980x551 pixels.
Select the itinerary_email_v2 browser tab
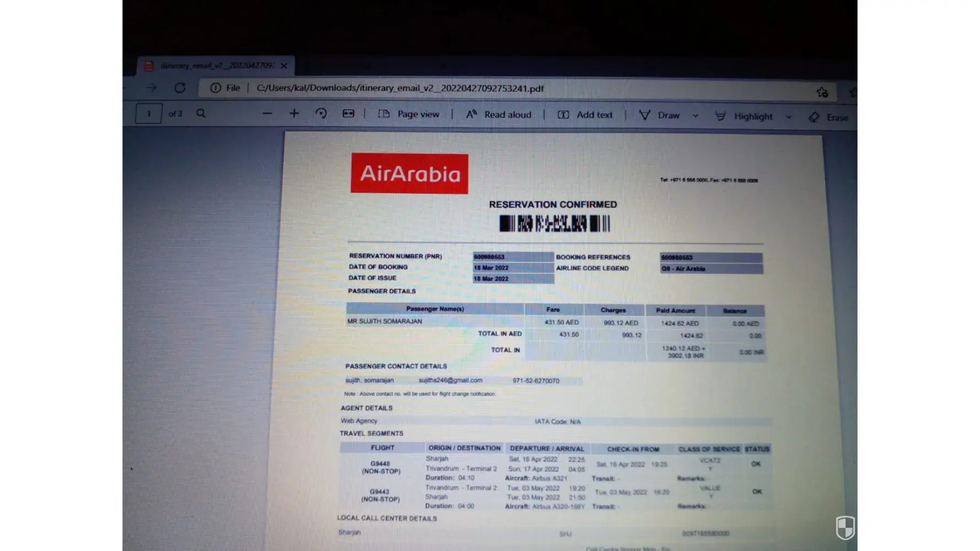point(216,66)
